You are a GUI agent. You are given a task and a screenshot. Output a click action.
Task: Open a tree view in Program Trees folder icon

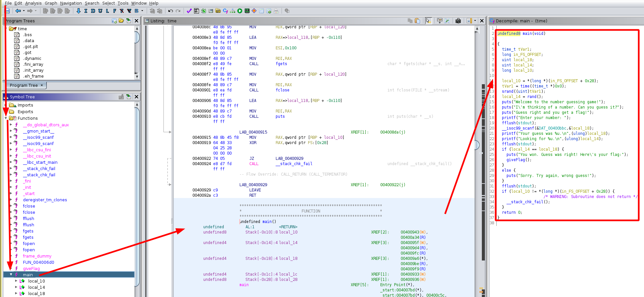[x=121, y=21]
